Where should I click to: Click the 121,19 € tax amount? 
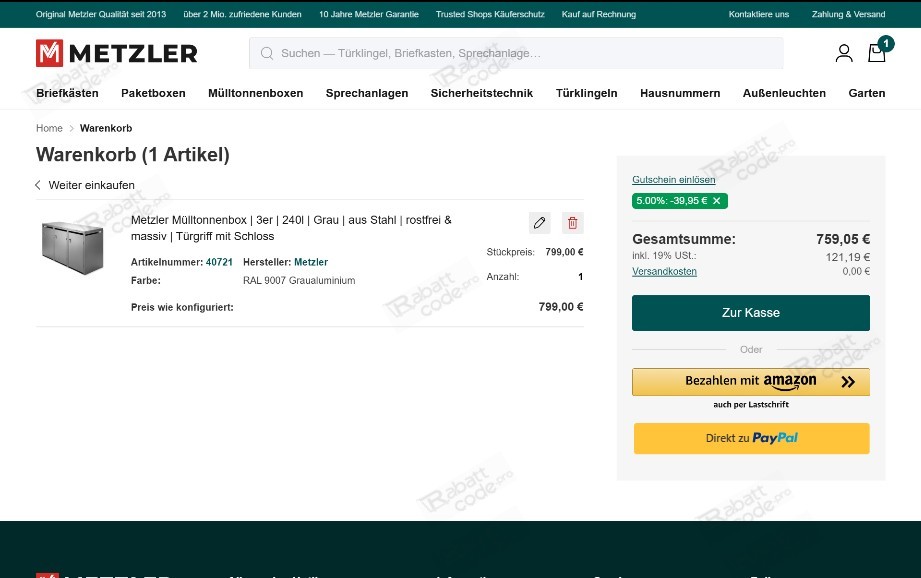848,257
